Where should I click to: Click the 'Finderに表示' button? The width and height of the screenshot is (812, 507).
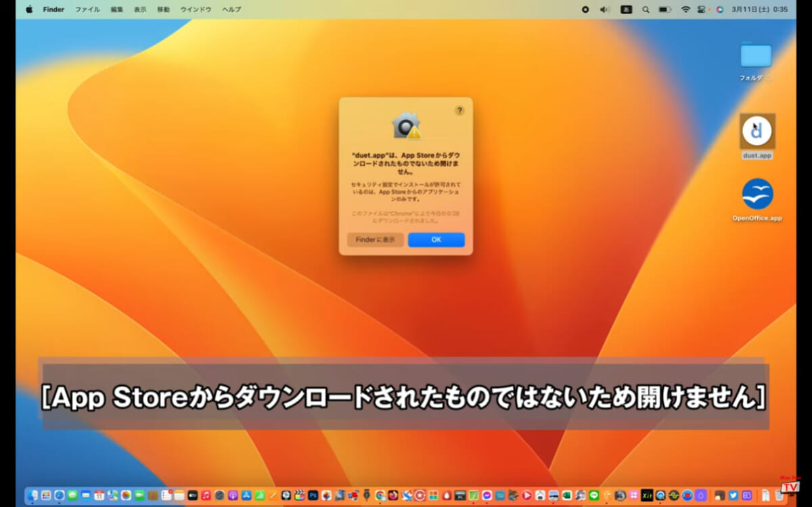click(376, 240)
